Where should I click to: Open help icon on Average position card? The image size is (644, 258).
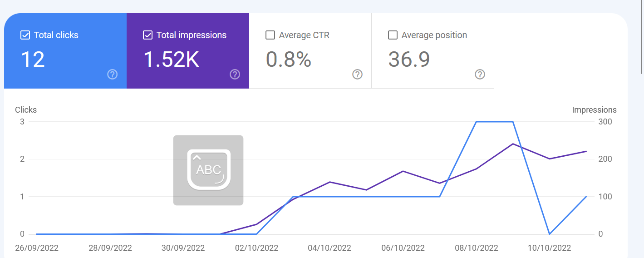[480, 74]
